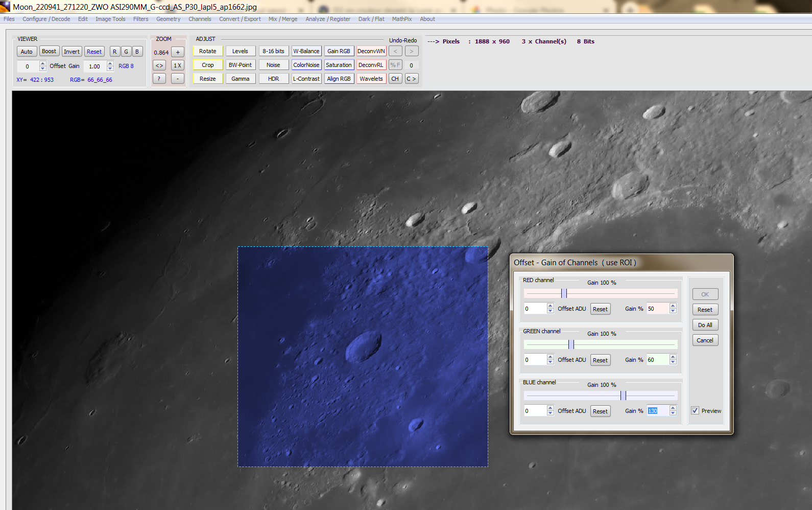Click the blue ROI selection on the image
Image resolution: width=812 pixels, height=510 pixels.
click(363, 357)
